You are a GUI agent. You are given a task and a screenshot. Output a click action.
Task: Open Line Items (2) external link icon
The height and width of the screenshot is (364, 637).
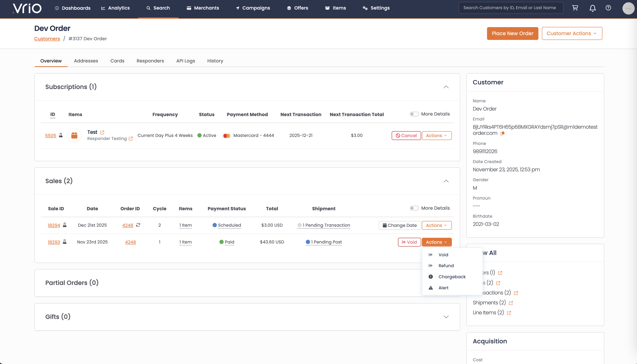point(509,313)
